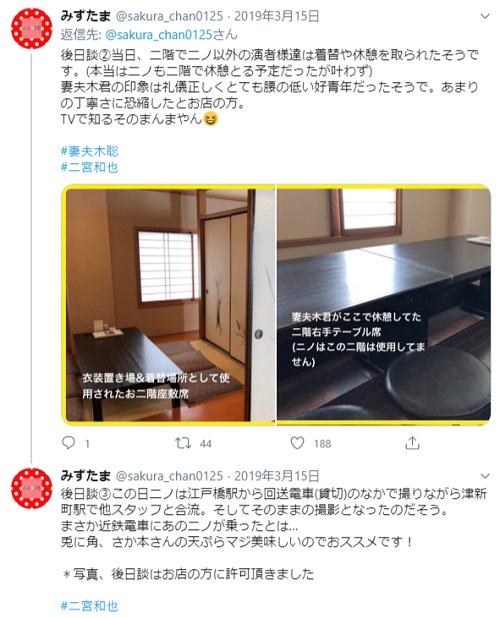Open the share icon below the photos
This screenshot has width=500, height=618.
(x=412, y=443)
